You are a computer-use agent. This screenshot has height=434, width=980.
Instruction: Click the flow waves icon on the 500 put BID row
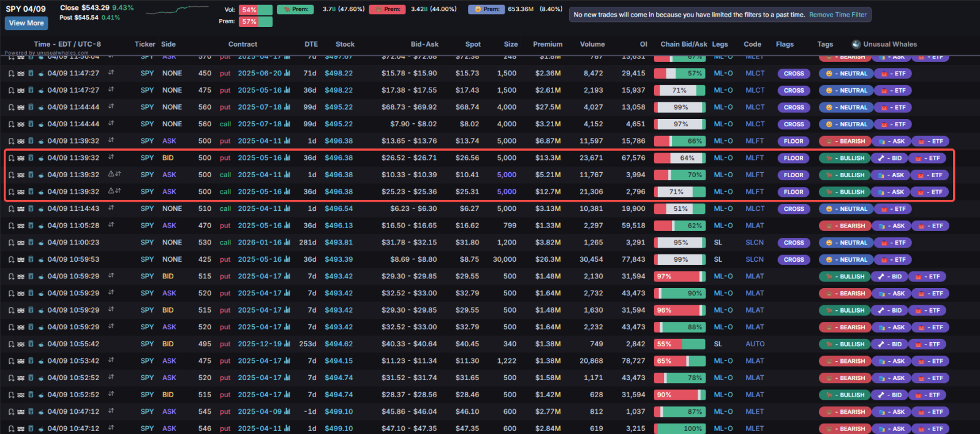(x=21, y=158)
